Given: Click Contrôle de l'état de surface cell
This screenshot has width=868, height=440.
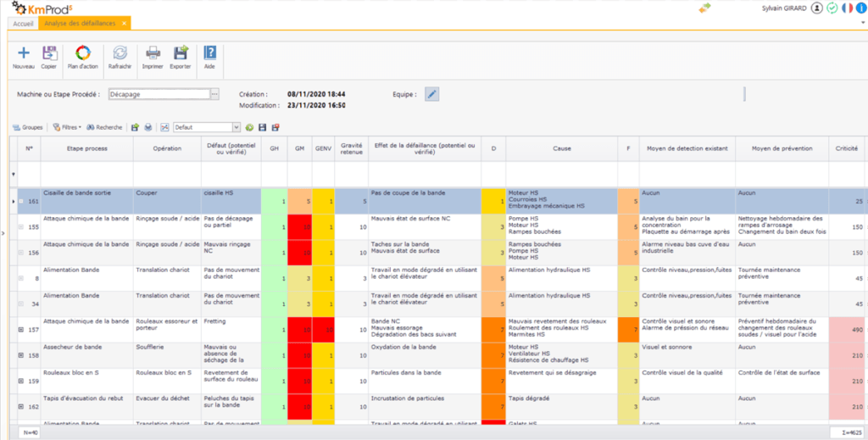Looking at the screenshot, I should coord(782,381).
